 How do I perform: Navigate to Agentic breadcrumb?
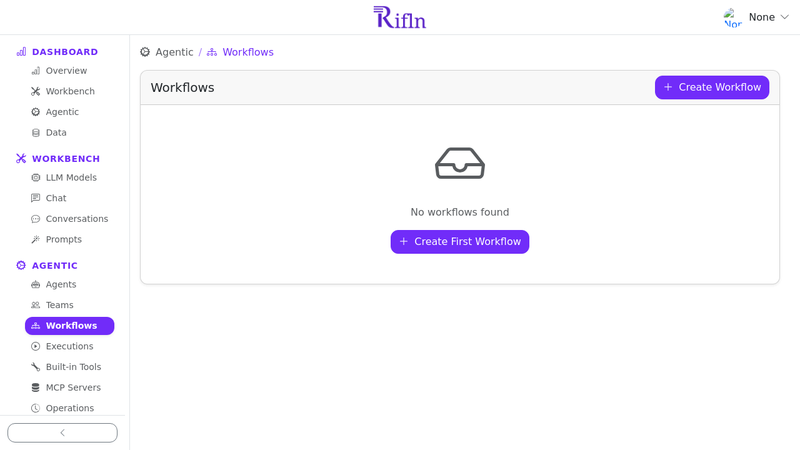(174, 52)
